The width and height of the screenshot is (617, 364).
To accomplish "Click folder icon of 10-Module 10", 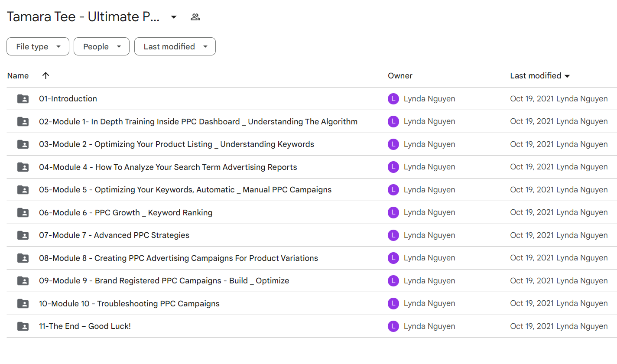I will point(23,303).
